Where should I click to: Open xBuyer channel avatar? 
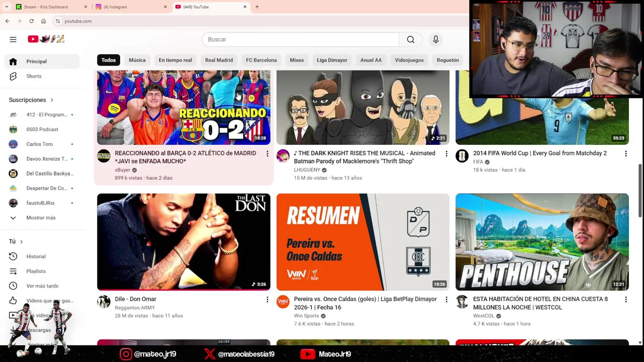click(x=104, y=156)
